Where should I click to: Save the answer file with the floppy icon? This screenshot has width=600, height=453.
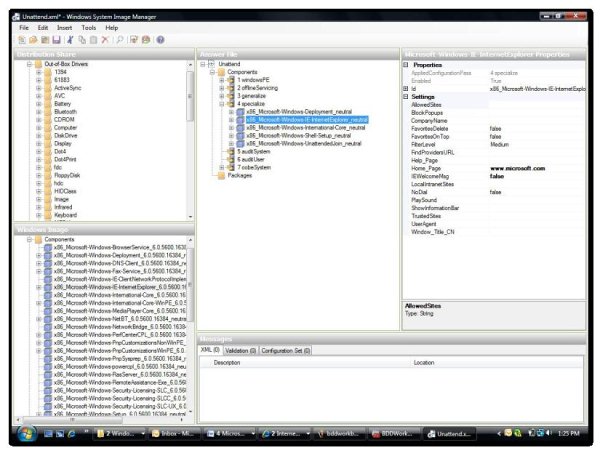[x=57, y=40]
